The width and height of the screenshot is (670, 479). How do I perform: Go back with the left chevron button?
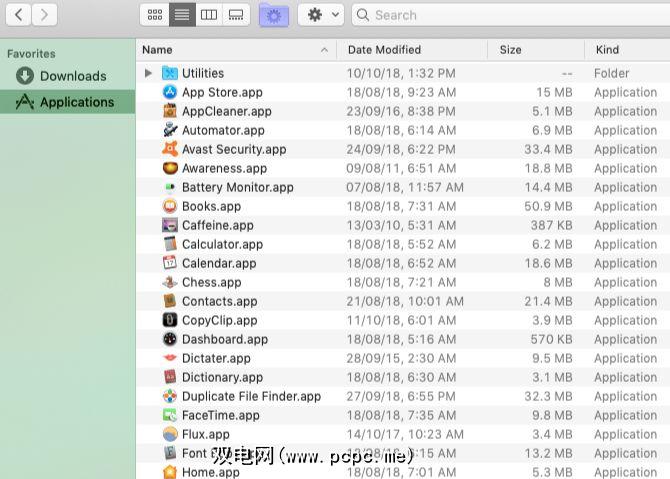point(18,15)
